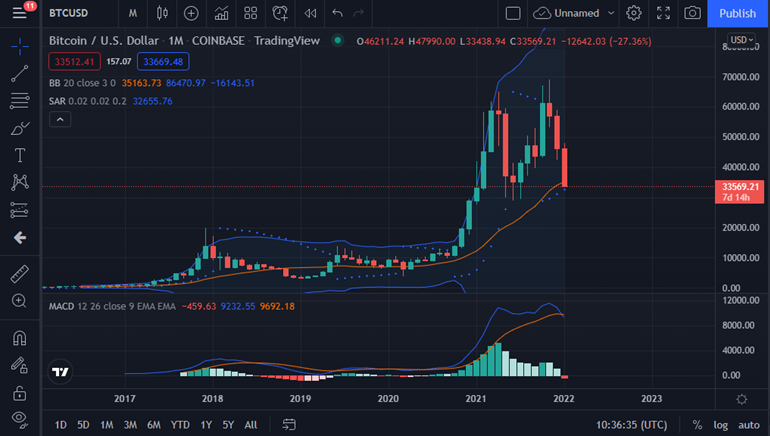The height and width of the screenshot is (436, 770).
Task: Set range to 6M
Action: coord(154,425)
